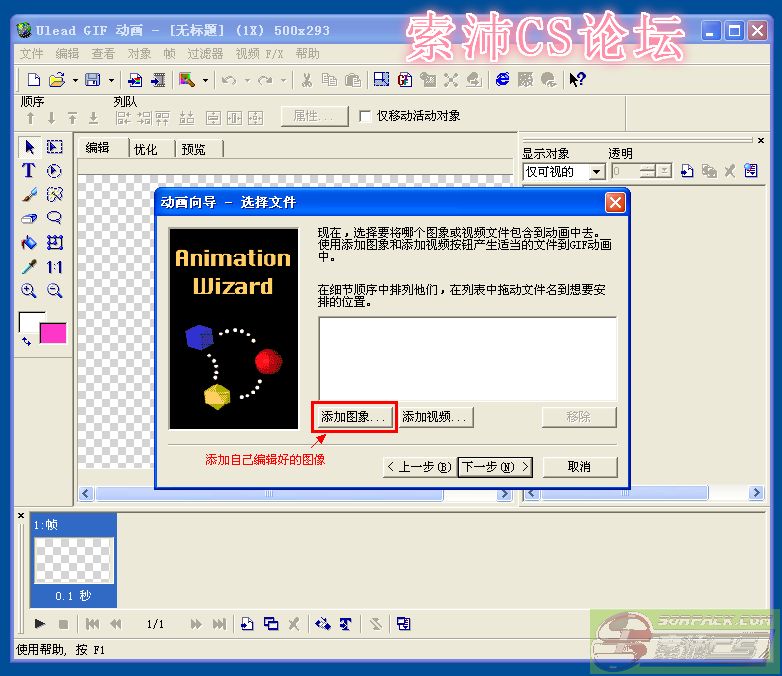The height and width of the screenshot is (676, 782).
Task: Open the 编辑 menu in menu bar
Action: point(67,53)
